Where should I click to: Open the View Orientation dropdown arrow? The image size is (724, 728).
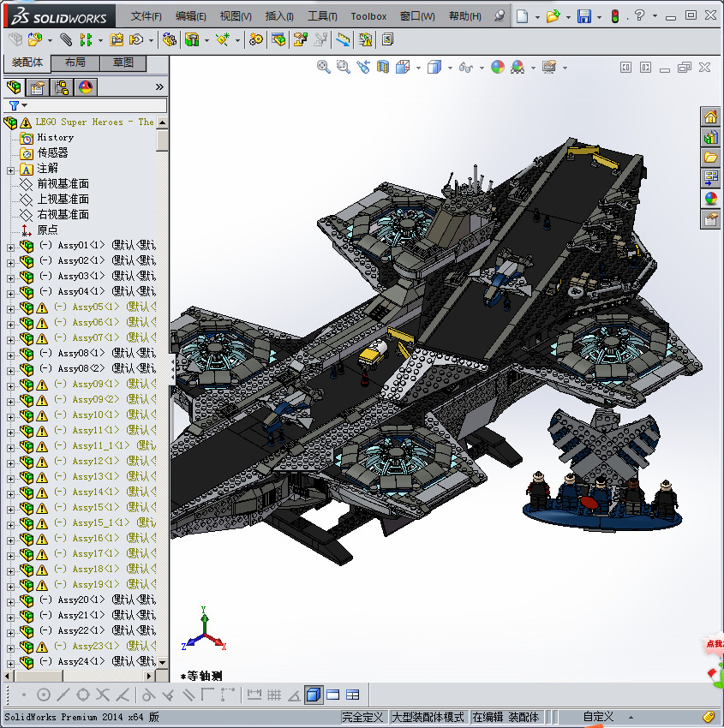pyautogui.click(x=418, y=68)
